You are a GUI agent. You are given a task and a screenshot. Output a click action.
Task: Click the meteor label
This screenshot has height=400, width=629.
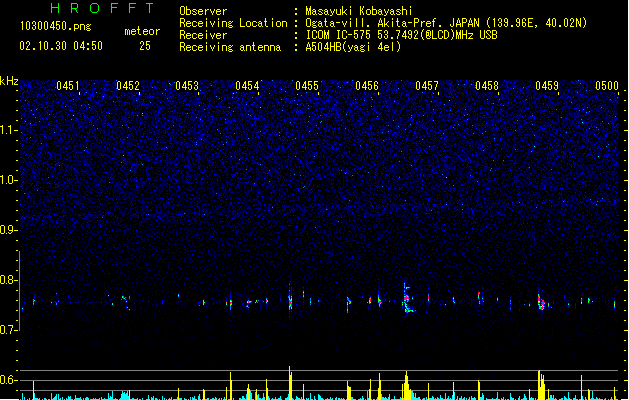click(x=142, y=31)
